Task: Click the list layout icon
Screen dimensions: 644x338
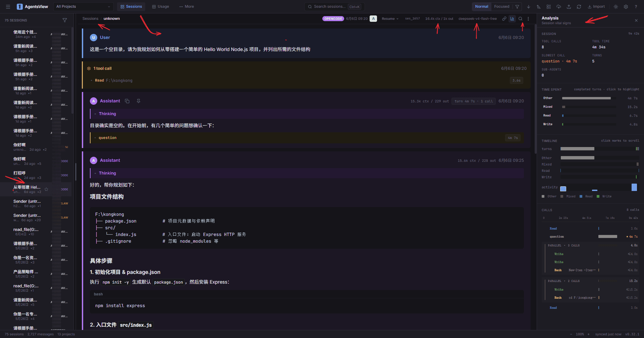Action: [x=549, y=7]
